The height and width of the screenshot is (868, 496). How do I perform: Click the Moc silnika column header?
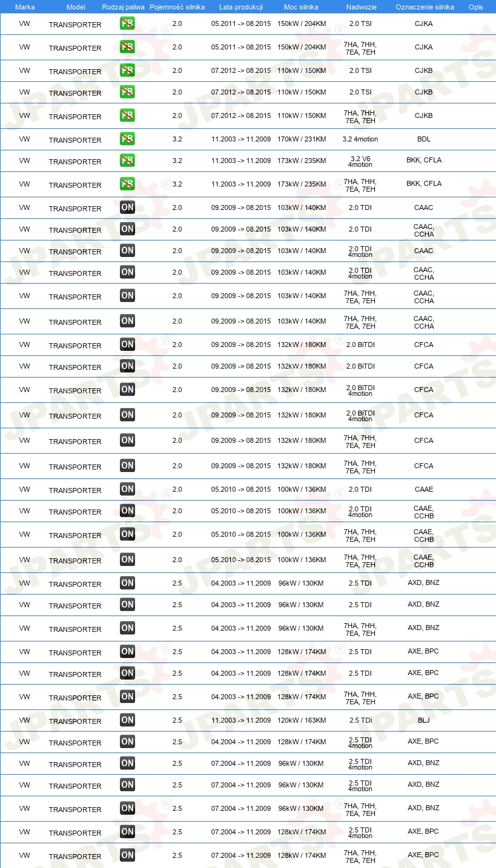(301, 6)
